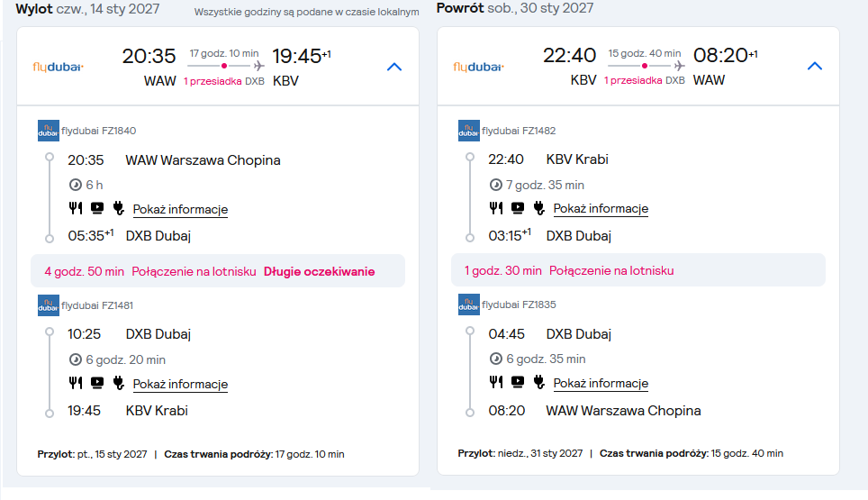Open 'Pokaż informacje' for flight FZ1840
The height and width of the screenshot is (500, 868).
point(180,210)
